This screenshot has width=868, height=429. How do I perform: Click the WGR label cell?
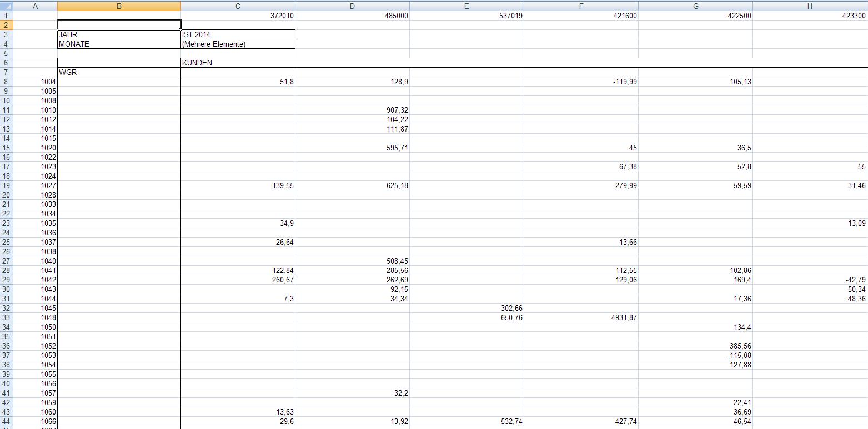119,72
